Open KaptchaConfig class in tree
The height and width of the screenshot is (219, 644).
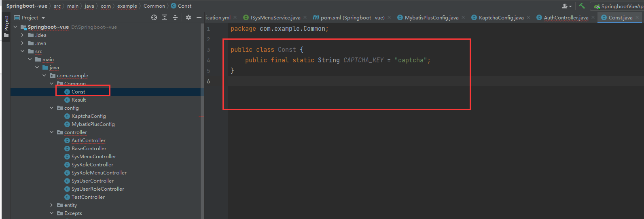pos(89,116)
